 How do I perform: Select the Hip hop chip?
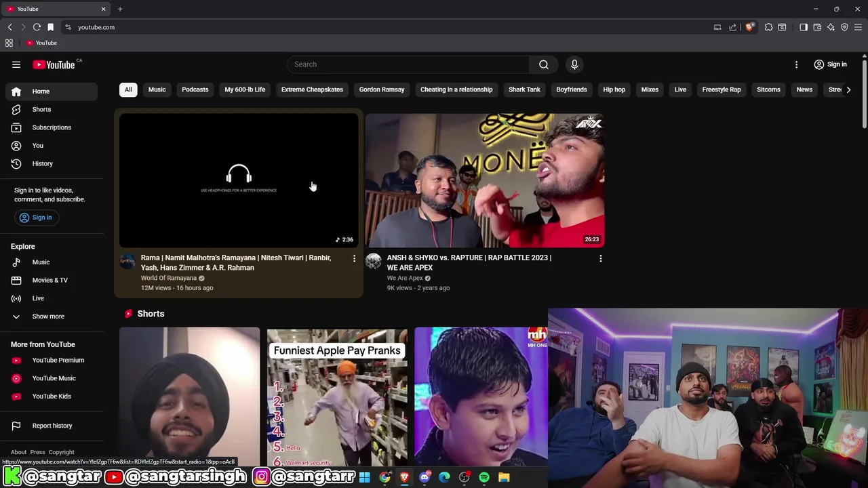pyautogui.click(x=614, y=89)
